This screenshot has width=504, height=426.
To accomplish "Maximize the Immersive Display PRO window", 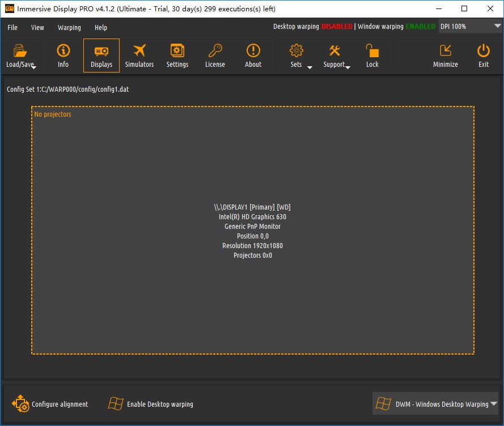I will [464, 8].
